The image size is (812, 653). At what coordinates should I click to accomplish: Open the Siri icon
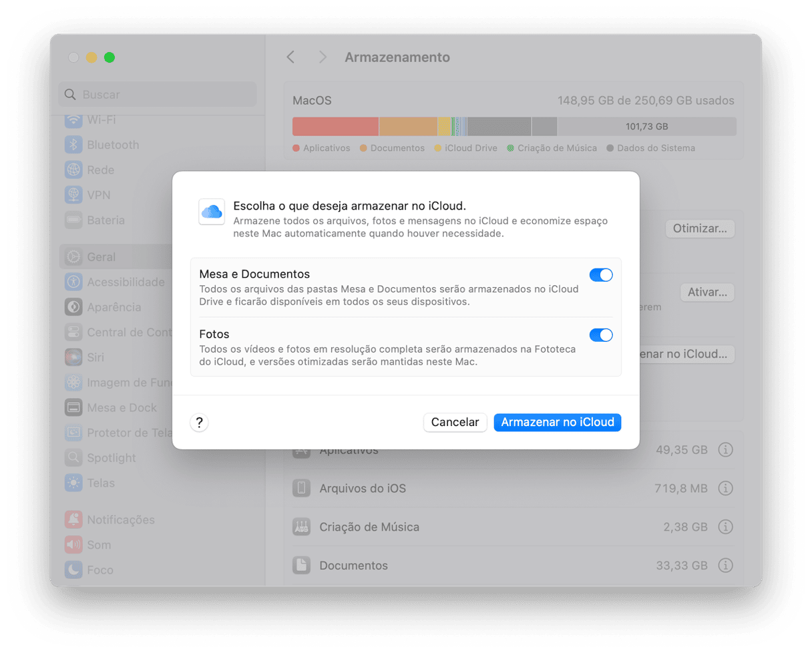tap(73, 357)
